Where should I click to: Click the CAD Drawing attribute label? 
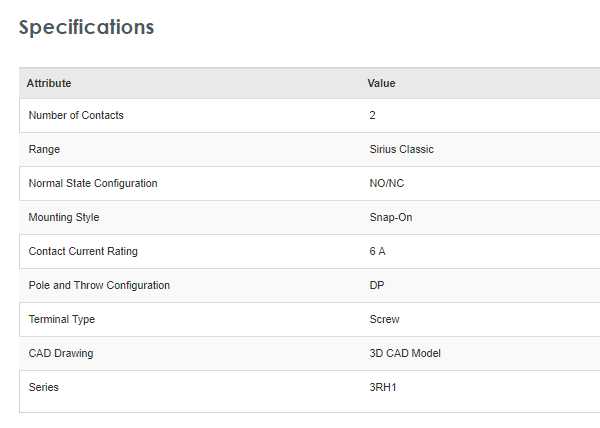61,353
